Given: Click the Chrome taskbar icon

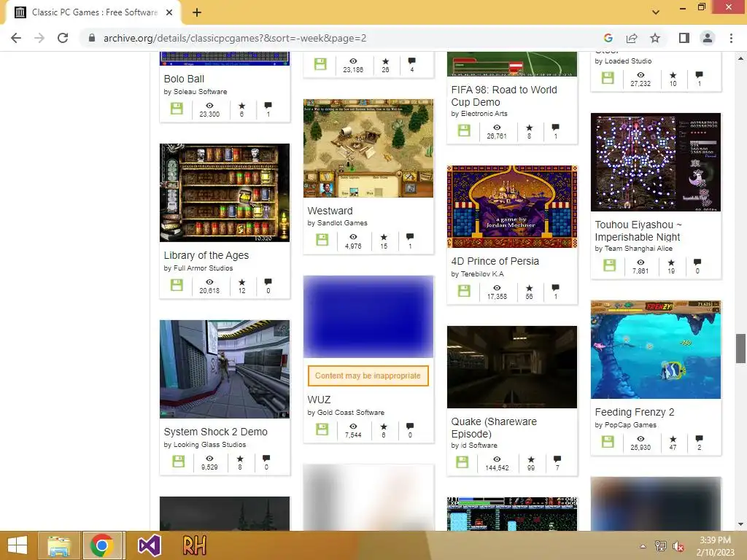Looking at the screenshot, I should (x=104, y=545).
